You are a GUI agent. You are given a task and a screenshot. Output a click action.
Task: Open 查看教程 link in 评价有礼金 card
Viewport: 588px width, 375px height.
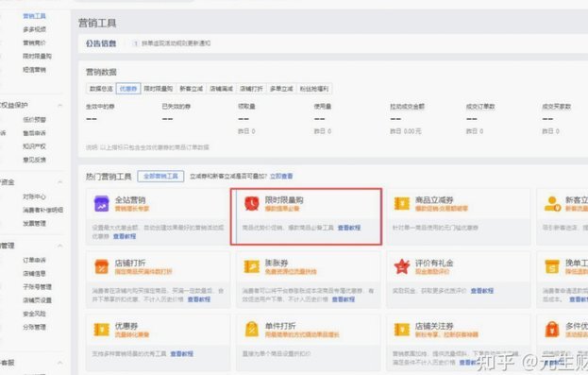click(482, 291)
